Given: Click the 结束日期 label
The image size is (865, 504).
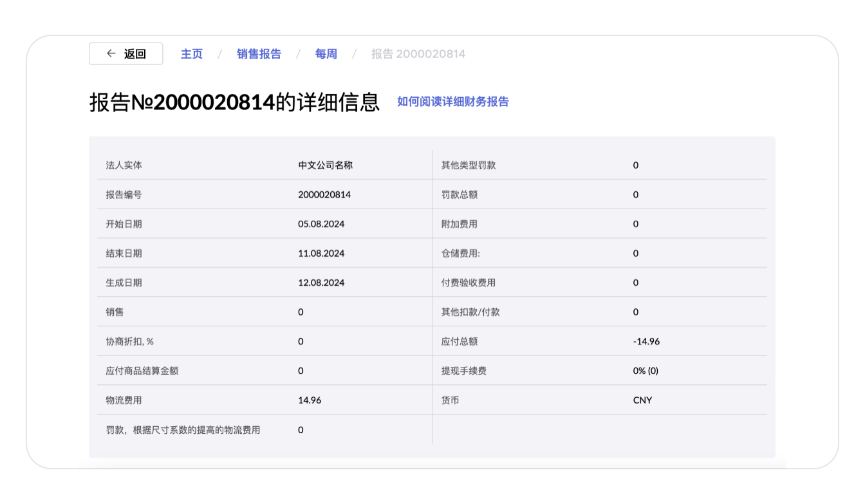Looking at the screenshot, I should pos(124,254).
